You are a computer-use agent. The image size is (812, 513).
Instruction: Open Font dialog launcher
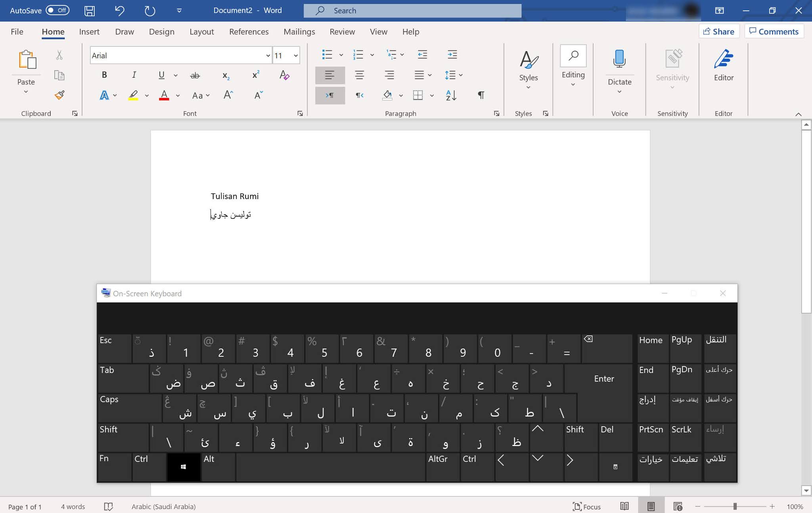(x=300, y=113)
